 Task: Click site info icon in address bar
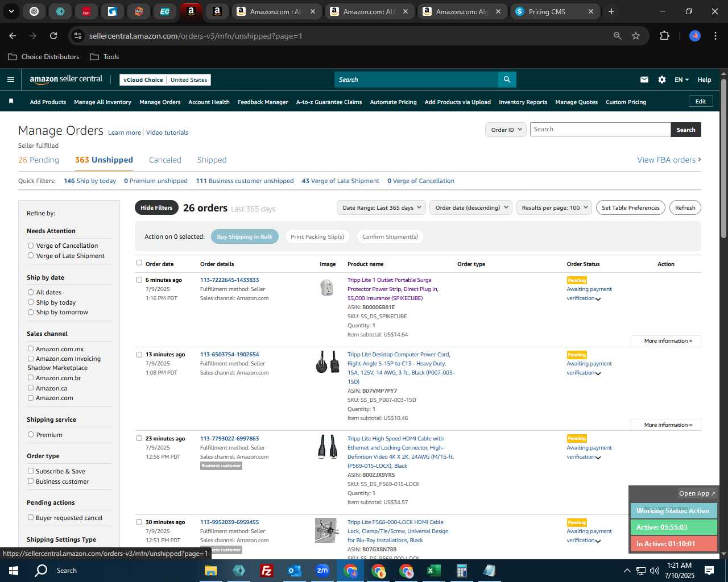pos(78,36)
